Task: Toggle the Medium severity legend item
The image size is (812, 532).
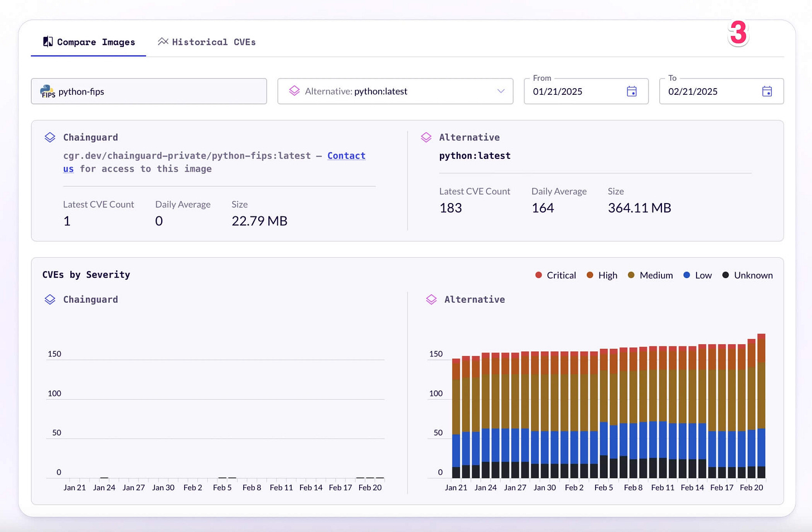Action: point(650,275)
